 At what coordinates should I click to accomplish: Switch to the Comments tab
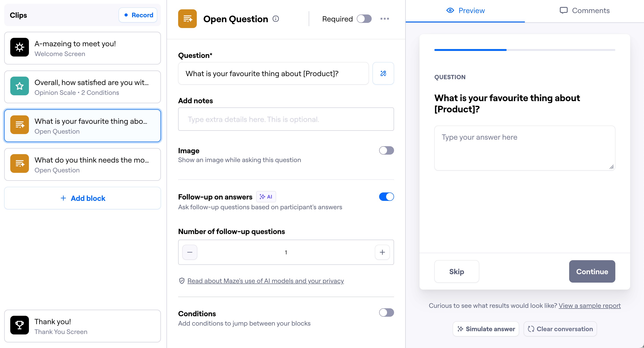coord(585,11)
